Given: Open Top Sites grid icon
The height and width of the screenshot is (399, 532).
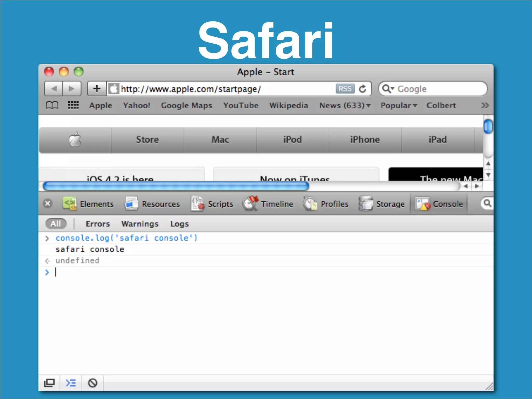Looking at the screenshot, I should 73,105.
